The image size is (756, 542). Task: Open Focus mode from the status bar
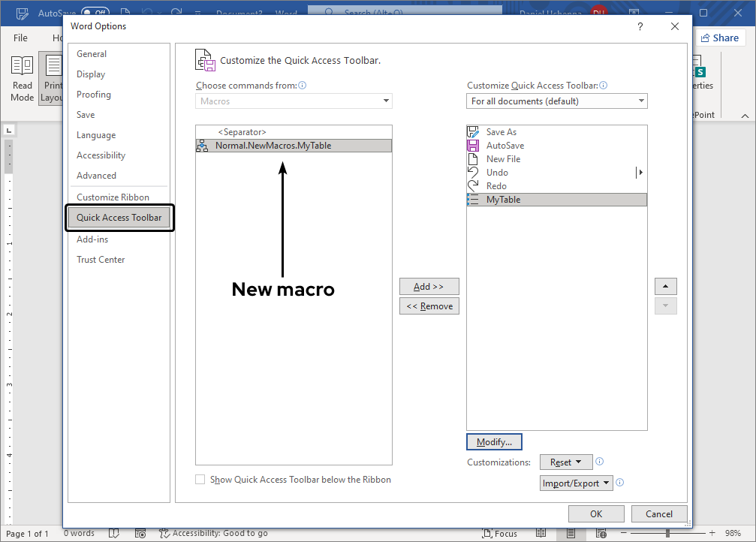pos(499,533)
